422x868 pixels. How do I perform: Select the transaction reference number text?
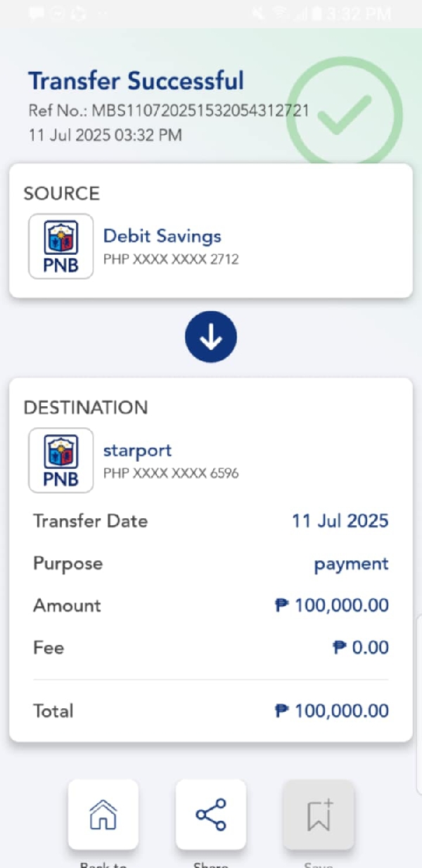coord(169,112)
